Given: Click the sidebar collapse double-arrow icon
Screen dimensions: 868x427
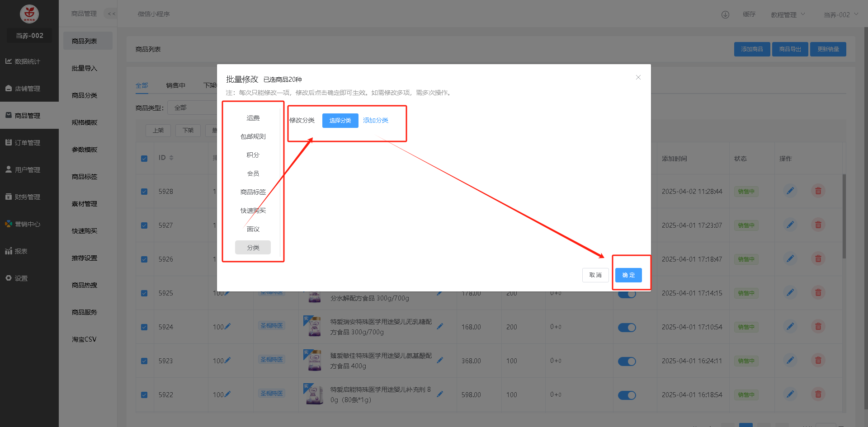Looking at the screenshot, I should [111, 14].
